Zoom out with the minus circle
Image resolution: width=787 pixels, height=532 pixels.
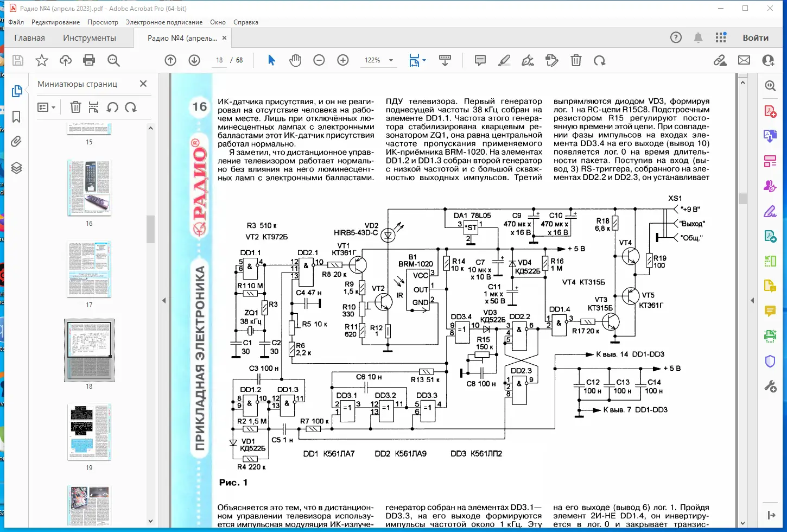319,60
